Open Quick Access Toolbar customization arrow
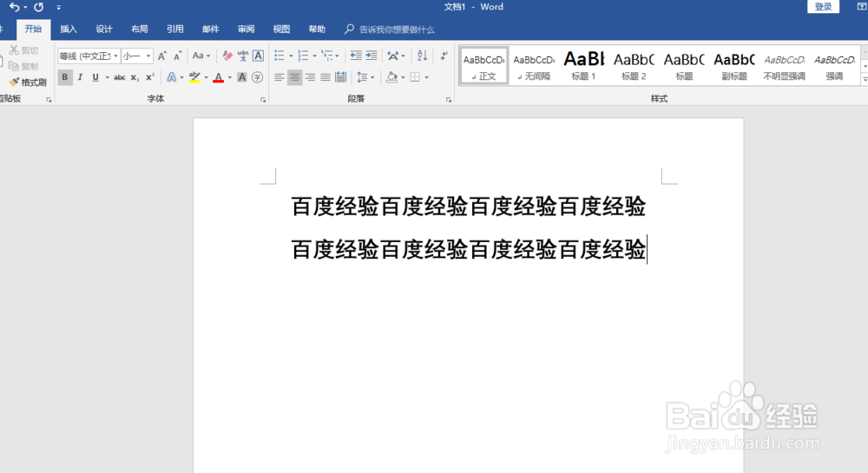 click(x=59, y=7)
